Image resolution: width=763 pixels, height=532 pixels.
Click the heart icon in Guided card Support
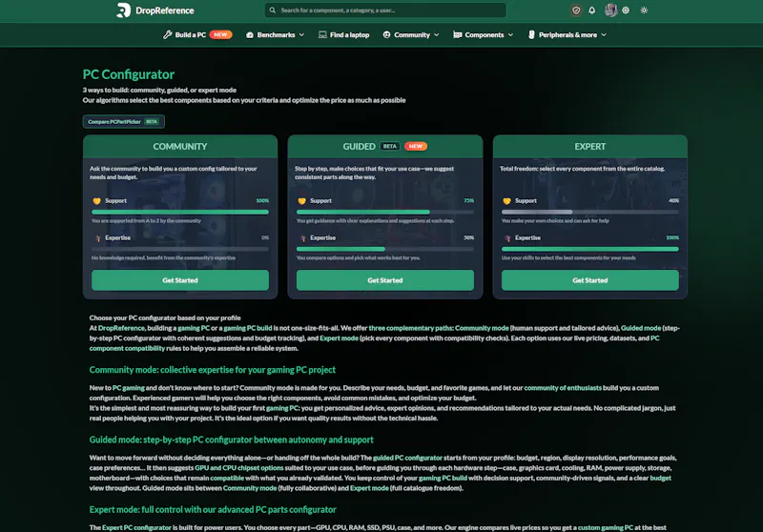301,201
